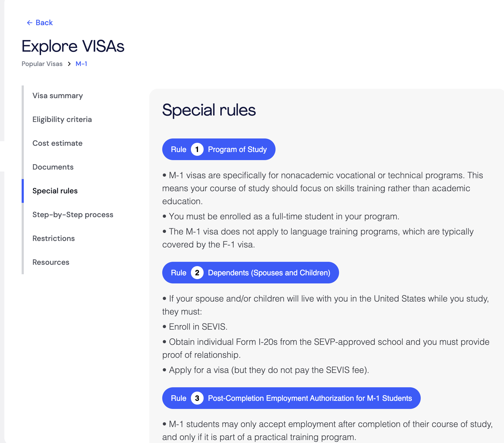Click the M-1 breadcrumb link
Viewport: 504px width, 443px height.
click(81, 64)
